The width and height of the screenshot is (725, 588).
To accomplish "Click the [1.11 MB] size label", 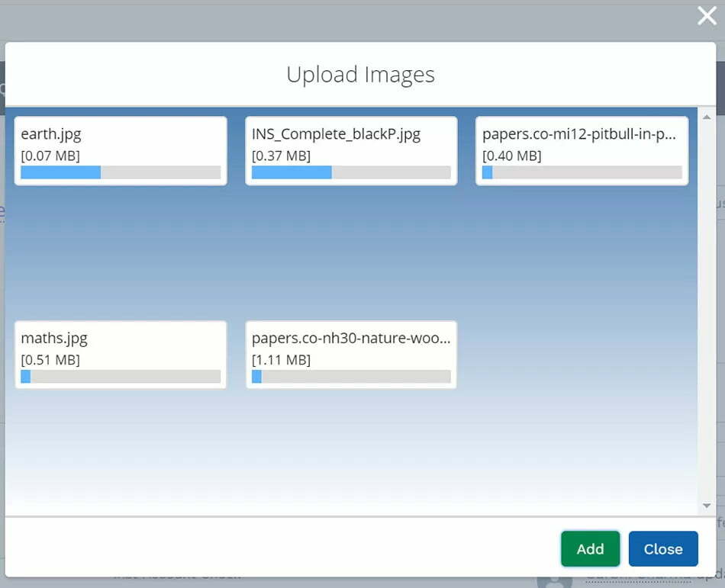I will 281,360.
